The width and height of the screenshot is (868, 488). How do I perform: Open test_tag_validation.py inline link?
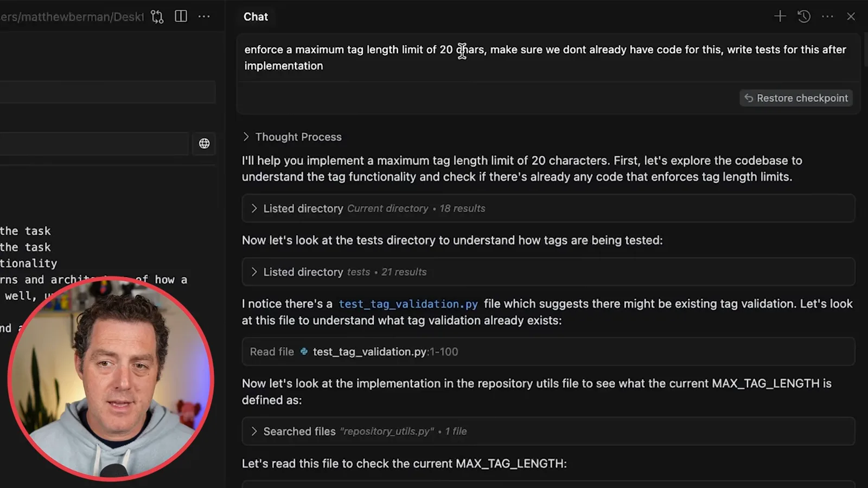408,304
